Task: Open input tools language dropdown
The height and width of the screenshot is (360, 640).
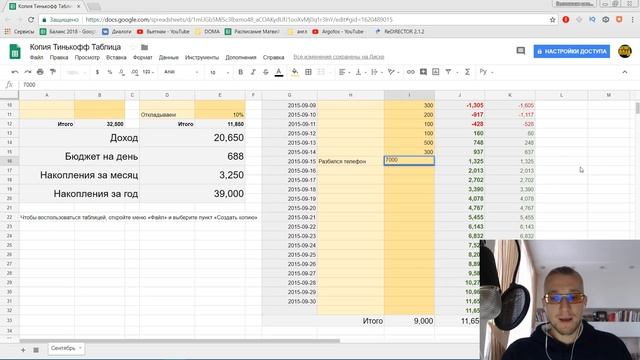Action: pos(486,72)
